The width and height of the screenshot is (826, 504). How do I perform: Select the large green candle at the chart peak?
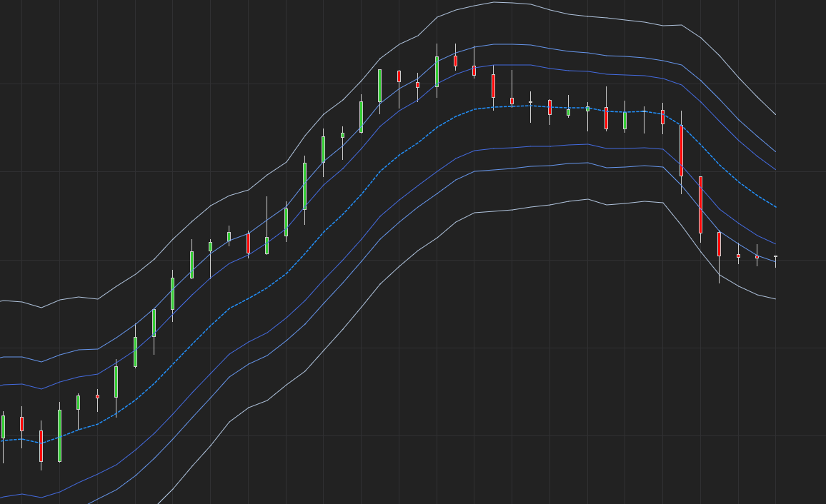pyautogui.click(x=437, y=71)
